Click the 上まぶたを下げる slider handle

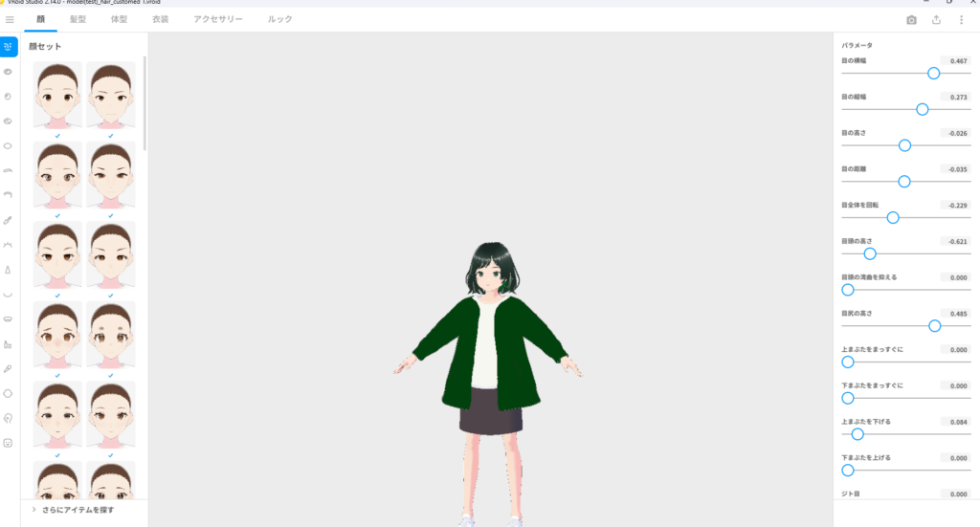(857, 434)
